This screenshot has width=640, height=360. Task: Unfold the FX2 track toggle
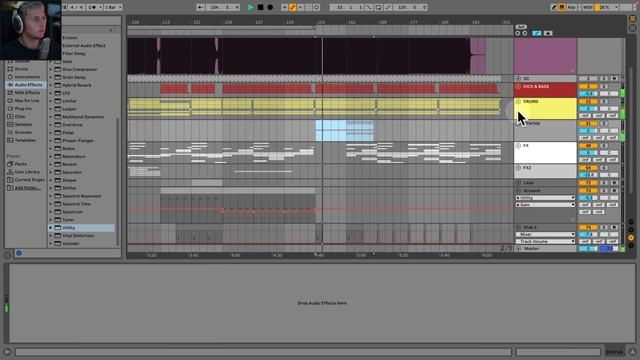(518, 168)
